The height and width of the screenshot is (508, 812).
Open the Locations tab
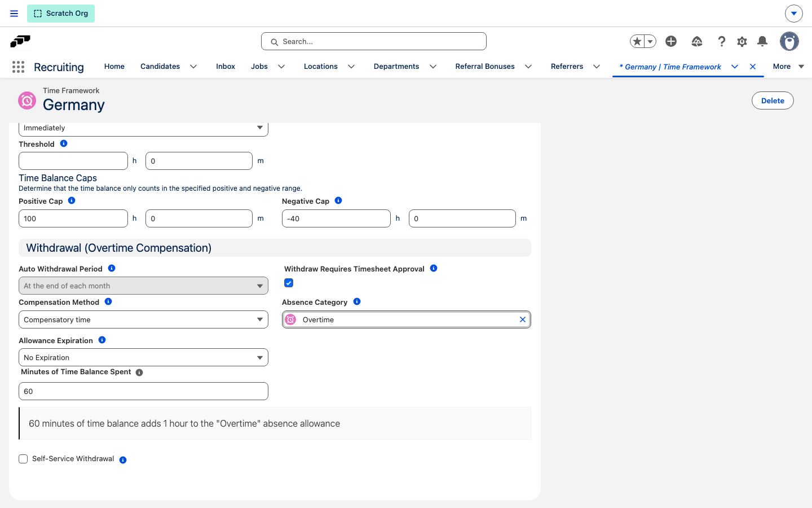321,67
